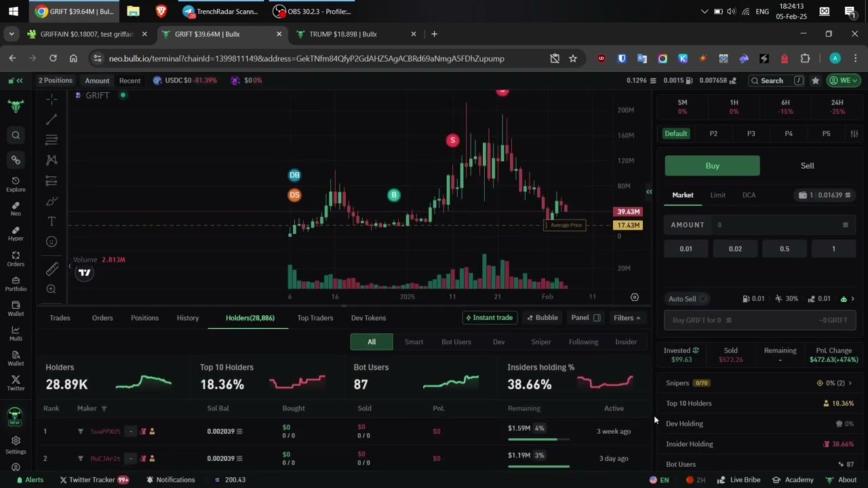This screenshot has height=488, width=868.
Task: Click the TradingView logo on chart
Action: (x=84, y=273)
